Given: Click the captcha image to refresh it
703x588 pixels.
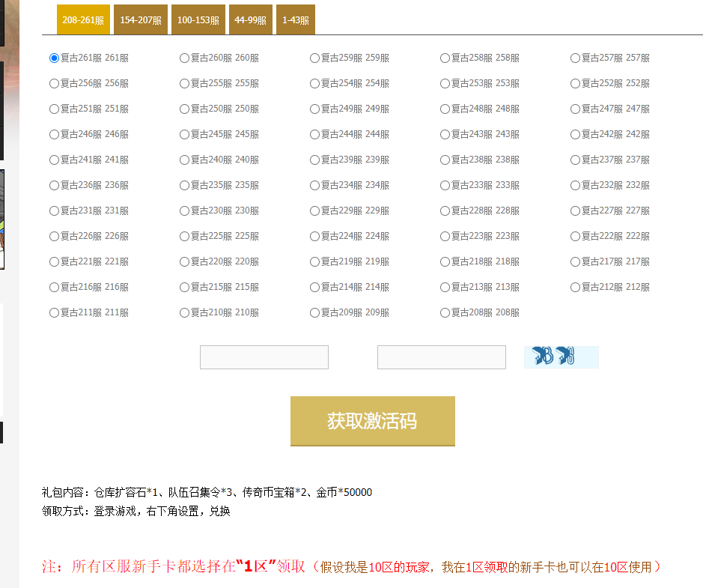Looking at the screenshot, I should click(x=561, y=357).
